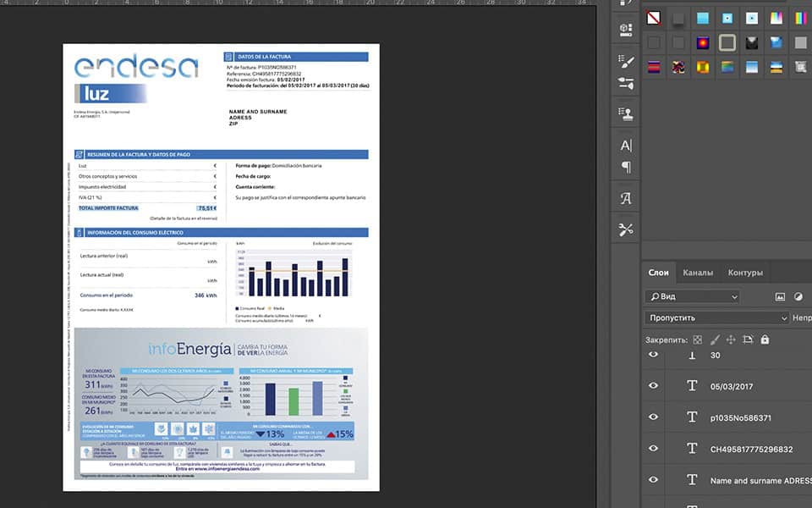Image resolution: width=812 pixels, height=508 pixels.
Task: Pick the red and purple striped style swatch
Action: click(654, 67)
